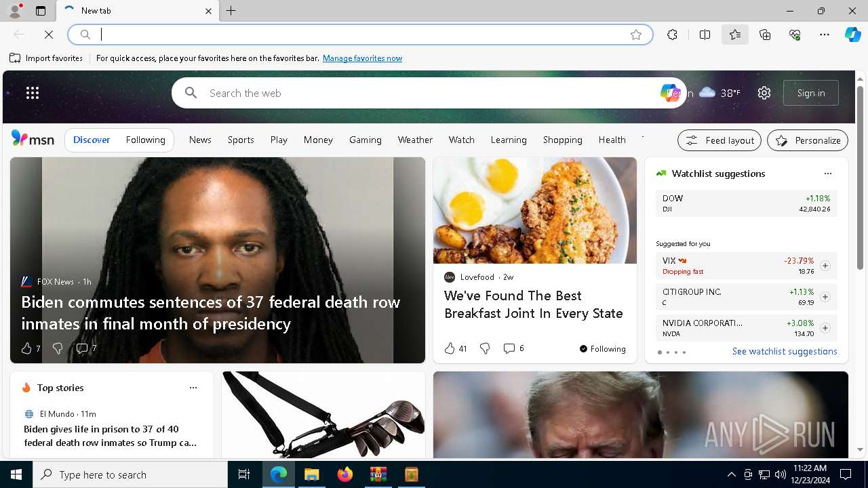Open Firefox from taskbar
Viewport: 868px width, 488px height.
tap(345, 474)
